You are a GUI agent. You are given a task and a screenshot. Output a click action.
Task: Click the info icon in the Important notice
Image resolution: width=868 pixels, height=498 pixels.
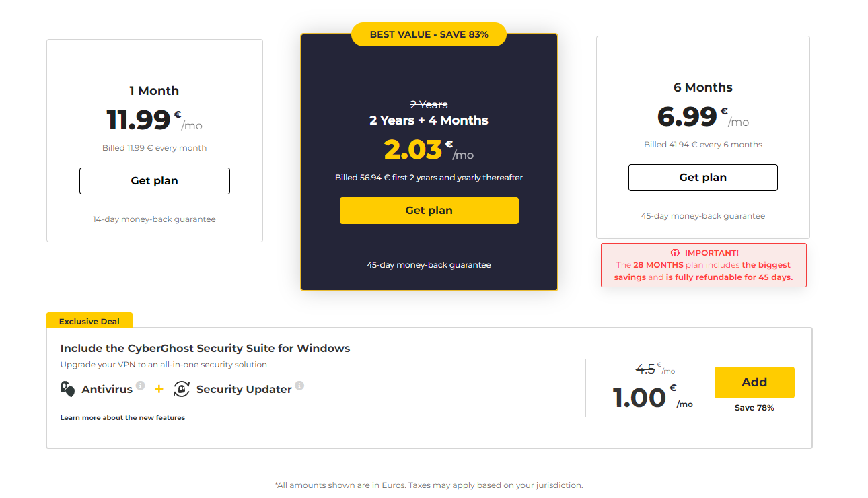pyautogui.click(x=676, y=253)
